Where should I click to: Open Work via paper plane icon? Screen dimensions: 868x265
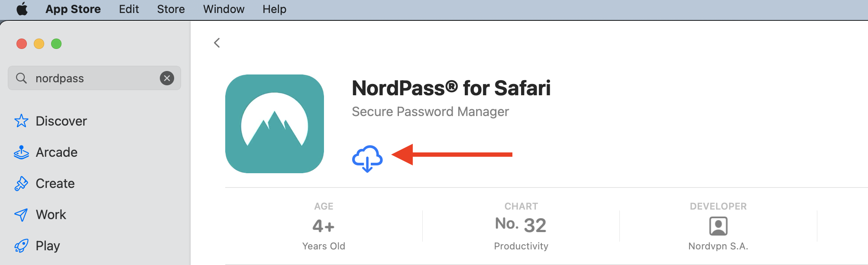click(x=21, y=215)
